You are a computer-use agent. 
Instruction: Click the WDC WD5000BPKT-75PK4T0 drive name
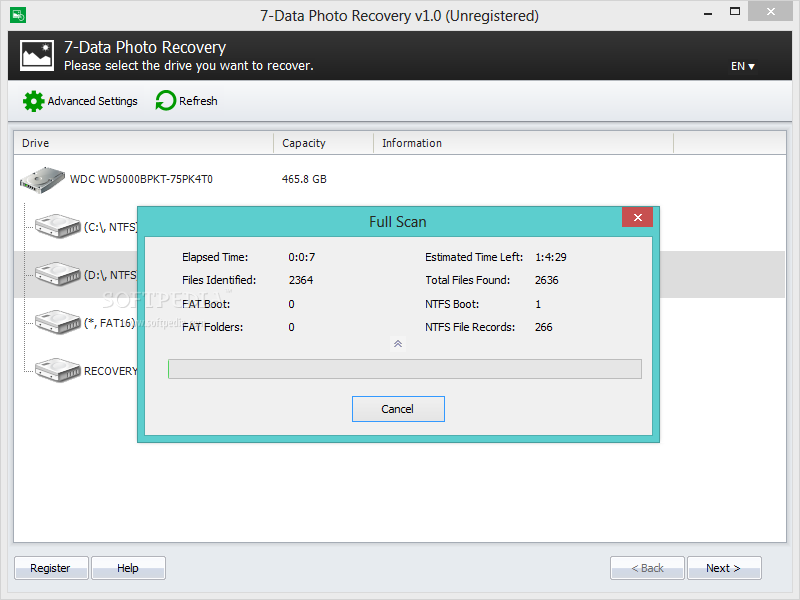(141, 179)
